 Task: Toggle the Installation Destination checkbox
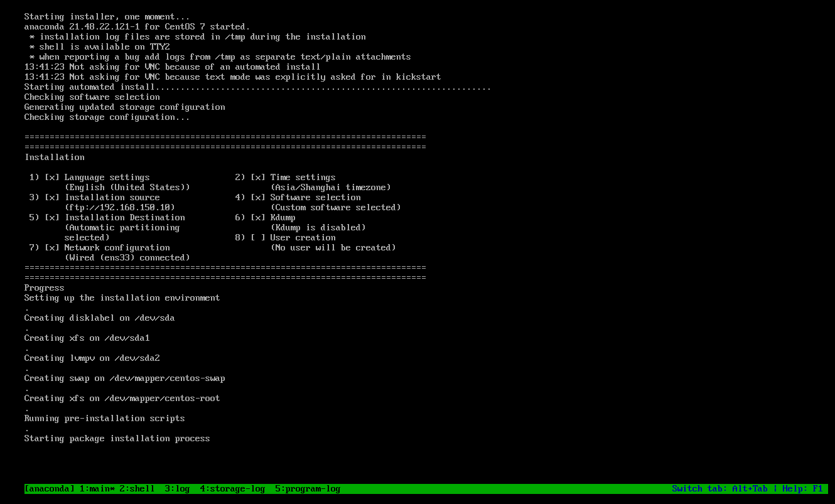pyautogui.click(x=52, y=218)
